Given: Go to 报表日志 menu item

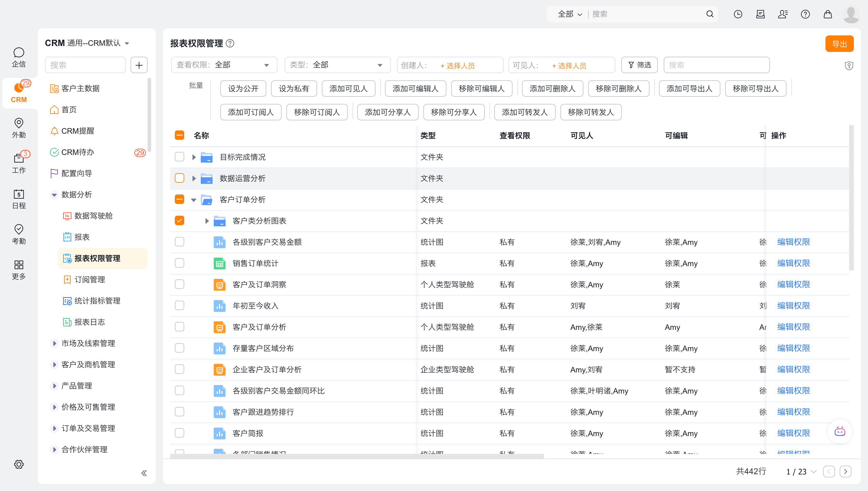Looking at the screenshot, I should tap(89, 322).
